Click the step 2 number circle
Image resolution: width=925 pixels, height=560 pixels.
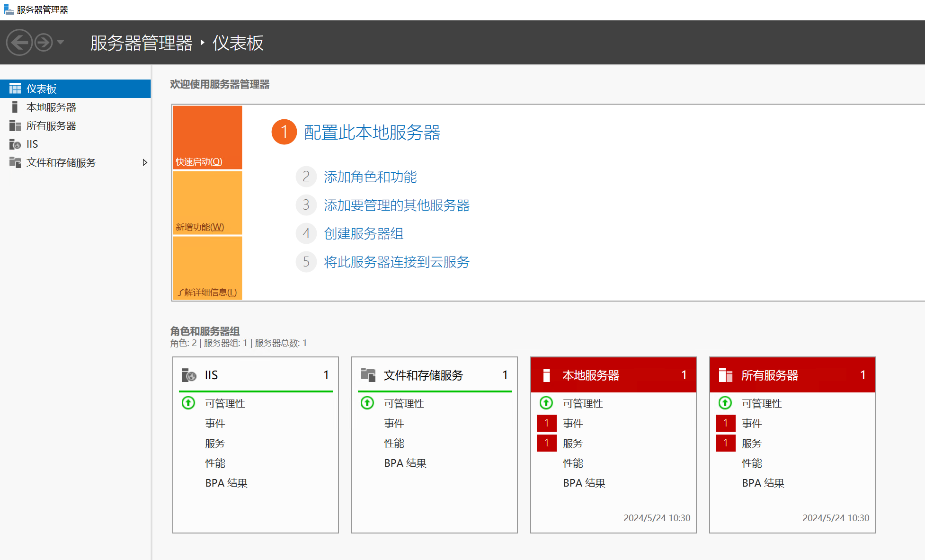tap(306, 177)
